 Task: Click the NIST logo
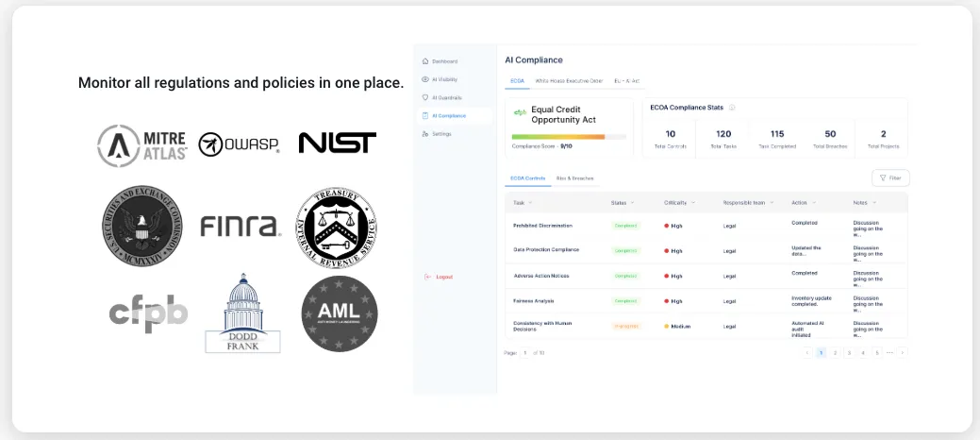[338, 143]
